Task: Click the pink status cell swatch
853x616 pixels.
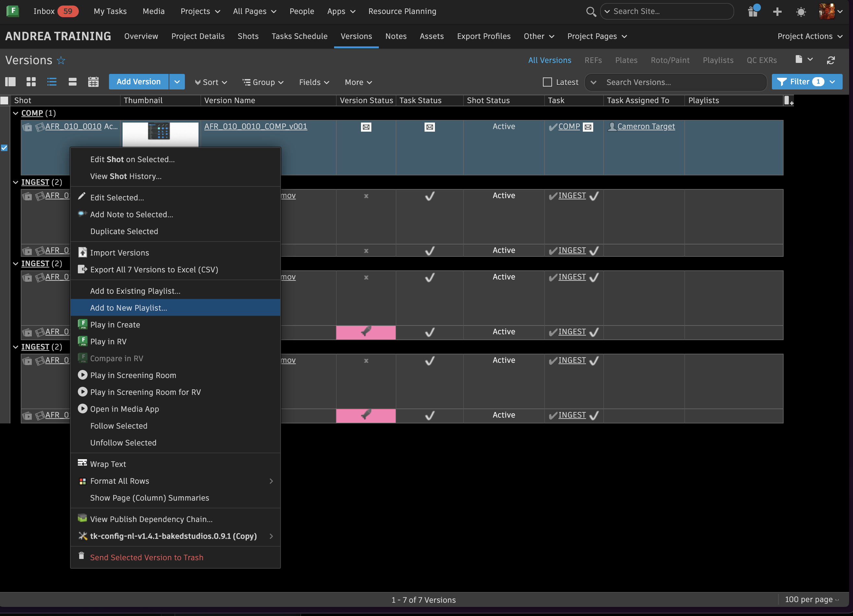Action: [x=365, y=332]
